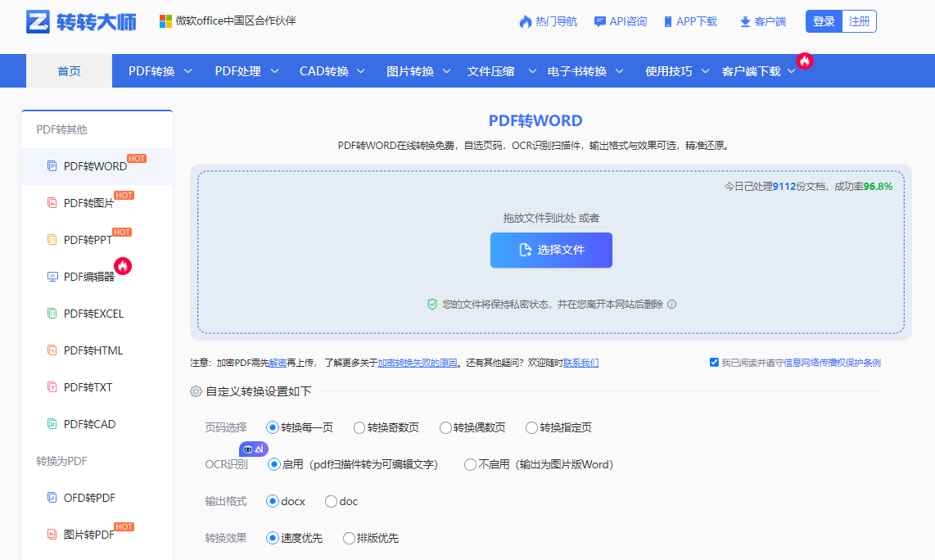
Task: Click the Microsoft office partner logo
Action: (x=165, y=21)
